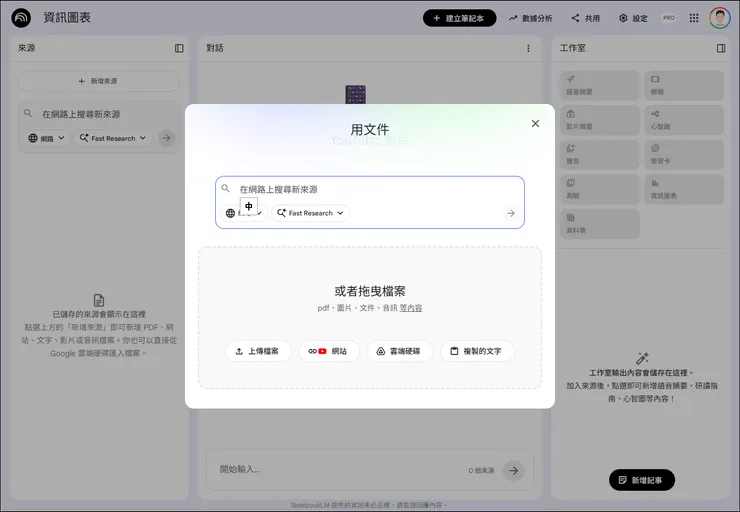Click the chat send arrow button
Viewport: 740px width, 512px height.
tap(513, 470)
